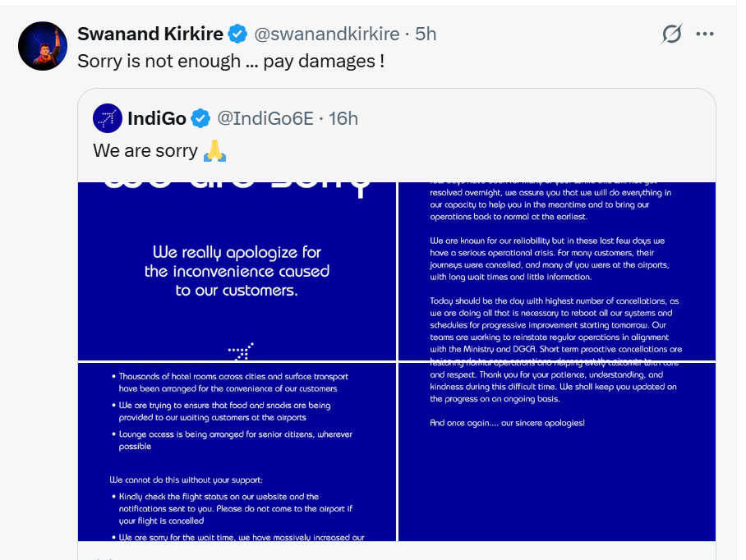The width and height of the screenshot is (746, 560).
Task: Click IndiGo's blue verified badge
Action: click(200, 118)
